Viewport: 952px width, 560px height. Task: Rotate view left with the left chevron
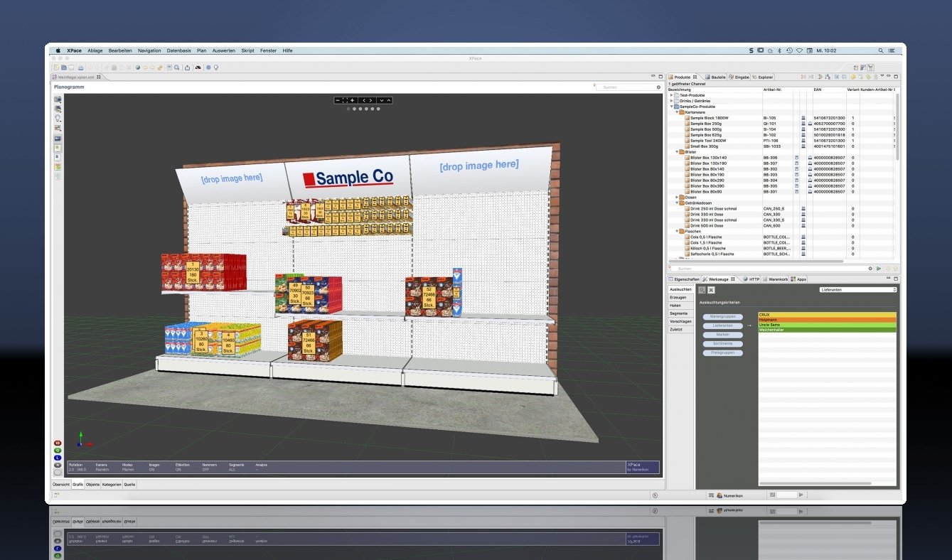[x=363, y=100]
